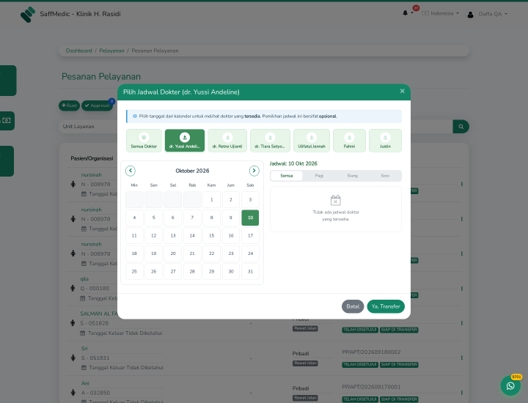Pick the Fahmi doctor card
This screenshot has width=528, height=403.
[349, 140]
